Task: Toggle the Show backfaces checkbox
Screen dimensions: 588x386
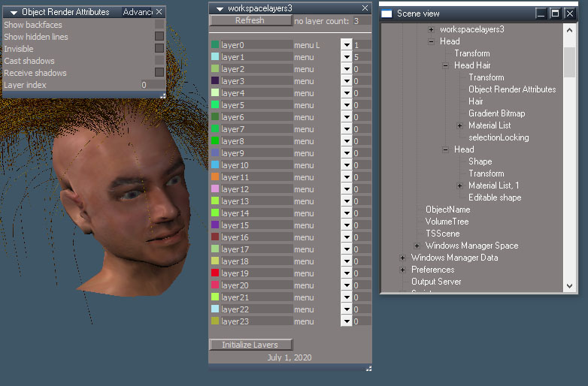Action: (159, 24)
